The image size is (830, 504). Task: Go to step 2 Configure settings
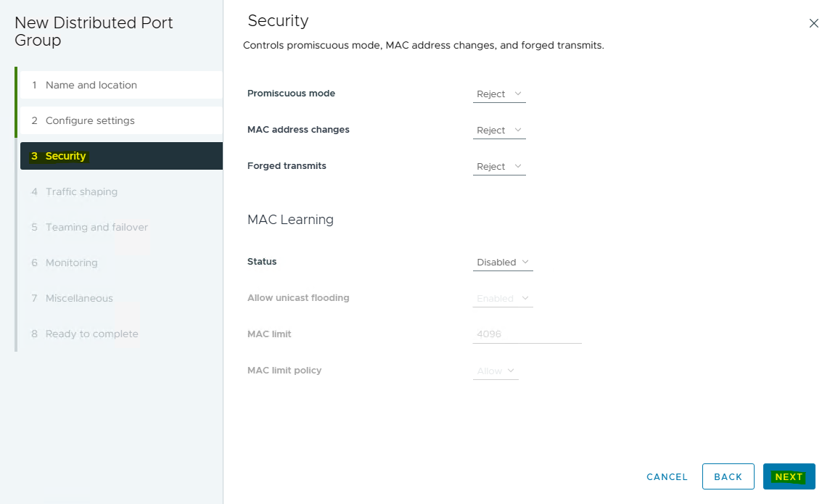[121, 120]
